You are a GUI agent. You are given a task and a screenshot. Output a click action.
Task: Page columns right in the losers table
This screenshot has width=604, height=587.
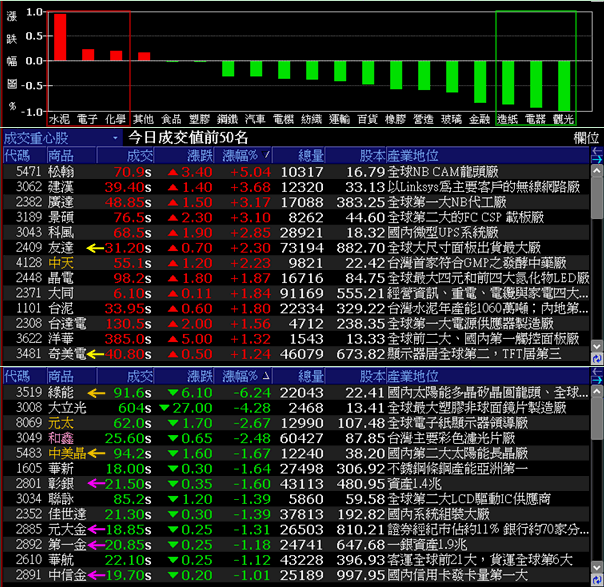pos(596,380)
